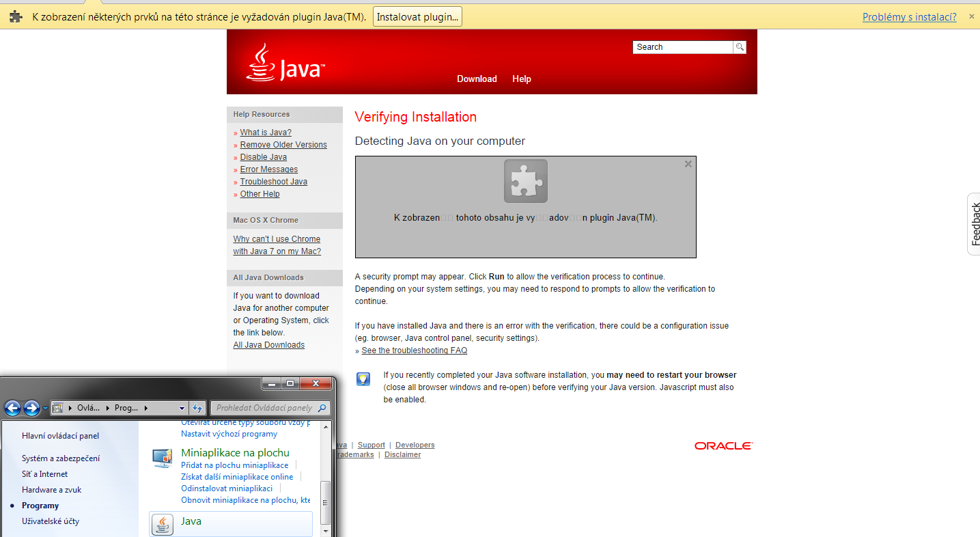Open address bar history dropdown
The height and width of the screenshot is (537, 980).
pos(182,408)
